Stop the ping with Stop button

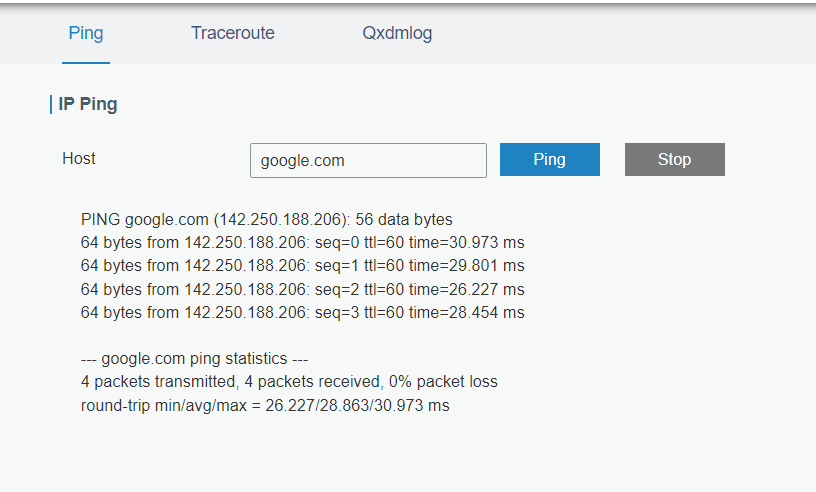tap(674, 159)
